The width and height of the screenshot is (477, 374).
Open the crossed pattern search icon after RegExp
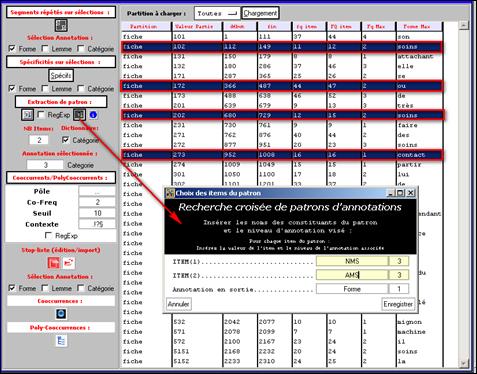[79, 115]
